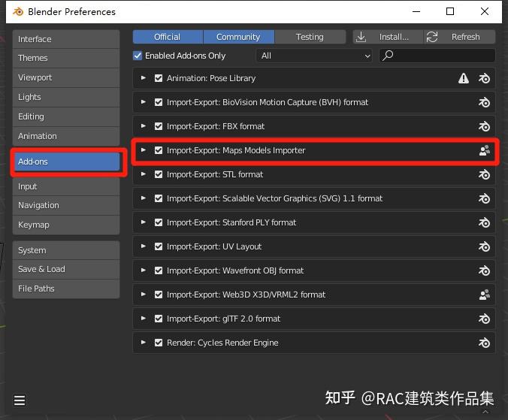Viewport: 508px width, 420px height.
Task: Click Blender logo icon on BVH format row
Action: point(485,102)
